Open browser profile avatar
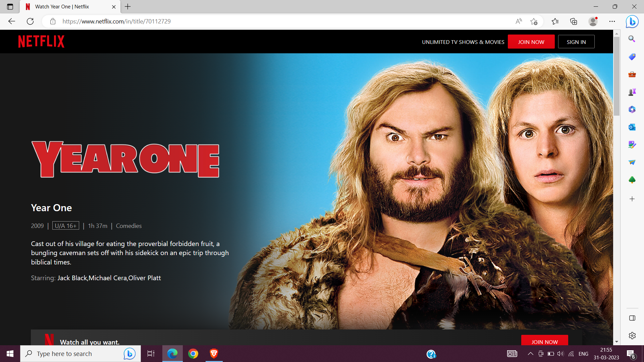This screenshot has height=362, width=644. [x=593, y=21]
